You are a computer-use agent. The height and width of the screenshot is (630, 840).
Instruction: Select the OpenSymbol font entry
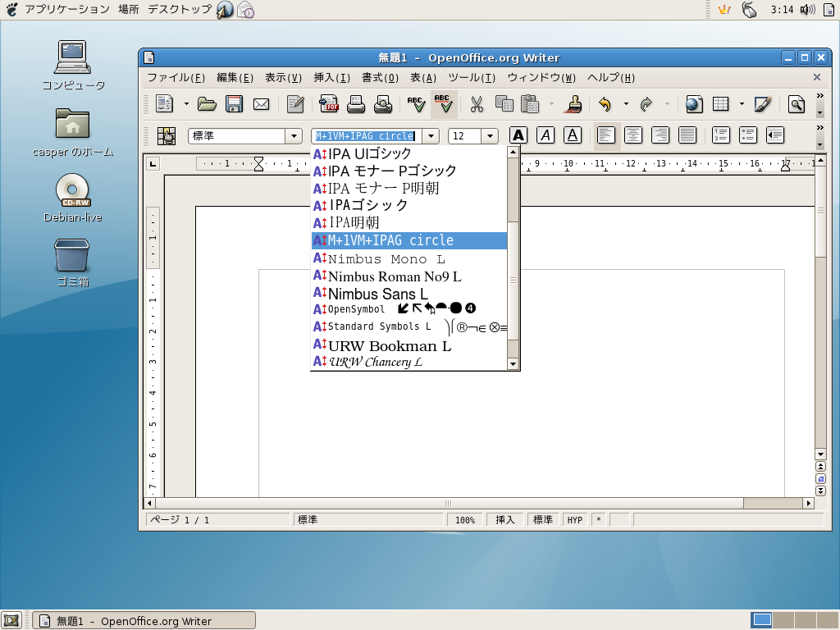pyautogui.click(x=409, y=309)
